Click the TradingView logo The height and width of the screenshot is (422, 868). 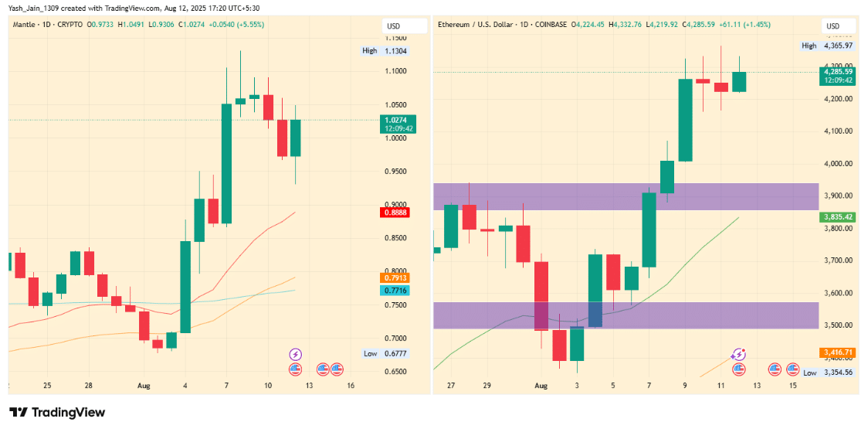[58, 412]
